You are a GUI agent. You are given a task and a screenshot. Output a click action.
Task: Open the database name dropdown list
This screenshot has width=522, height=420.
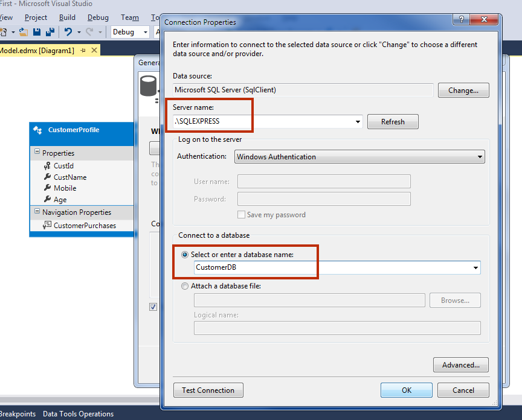tap(475, 268)
